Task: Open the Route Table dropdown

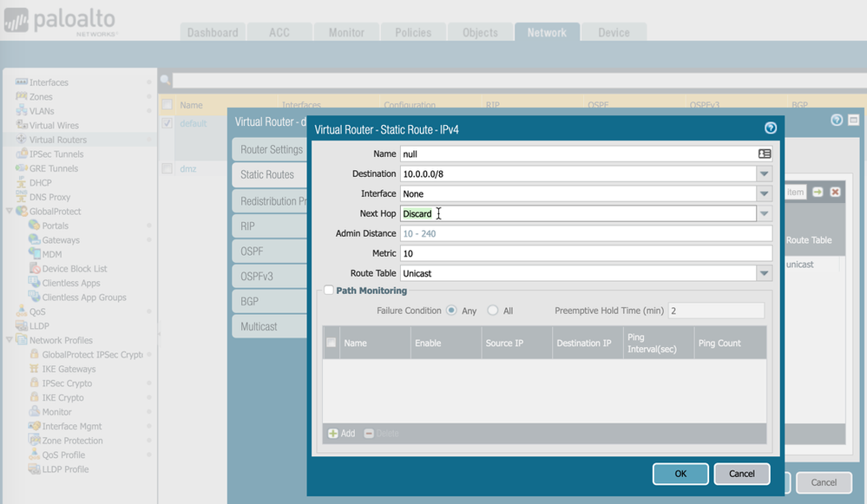Action: [x=764, y=273]
